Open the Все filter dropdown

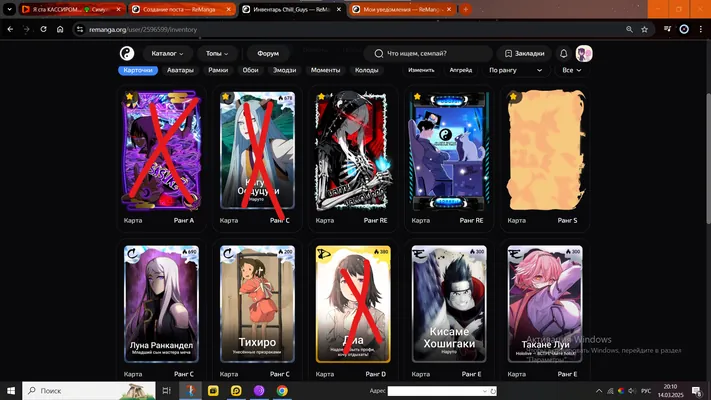click(x=571, y=70)
